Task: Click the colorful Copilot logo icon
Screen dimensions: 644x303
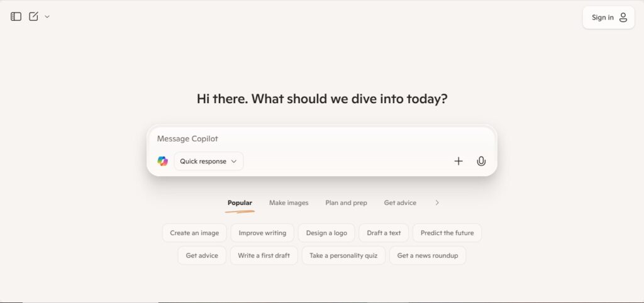Action: (x=163, y=162)
